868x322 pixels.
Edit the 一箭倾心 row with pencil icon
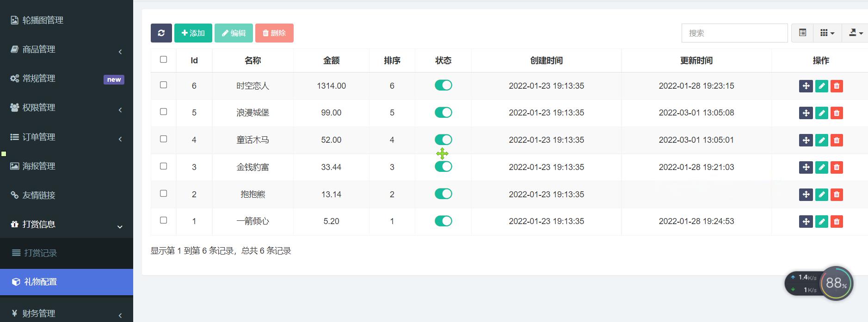(821, 222)
